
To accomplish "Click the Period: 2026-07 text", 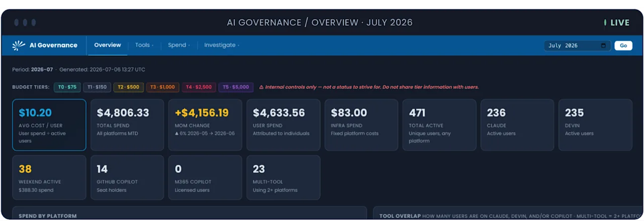I will [33, 69].
